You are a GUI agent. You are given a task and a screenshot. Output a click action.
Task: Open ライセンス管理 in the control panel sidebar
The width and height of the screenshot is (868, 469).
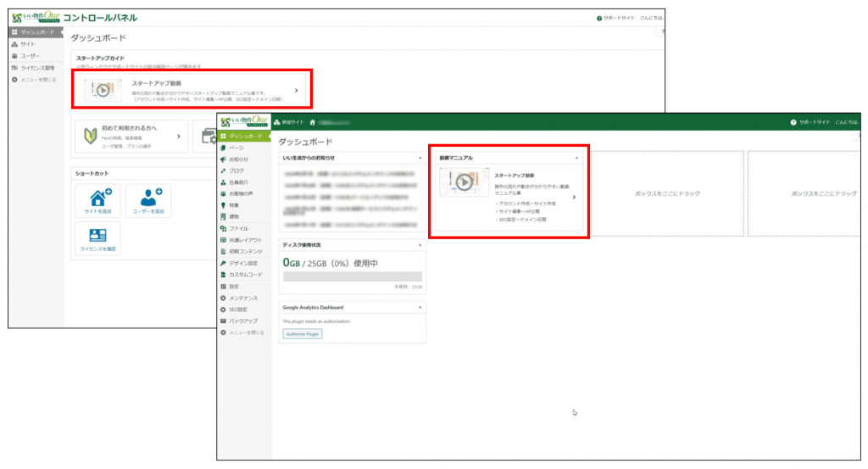37,68
